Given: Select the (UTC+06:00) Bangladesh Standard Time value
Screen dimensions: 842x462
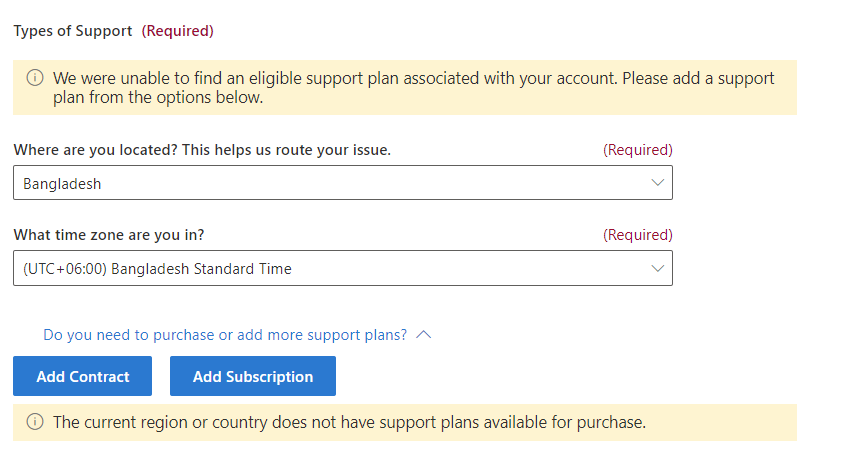Looking at the screenshot, I should (157, 269).
